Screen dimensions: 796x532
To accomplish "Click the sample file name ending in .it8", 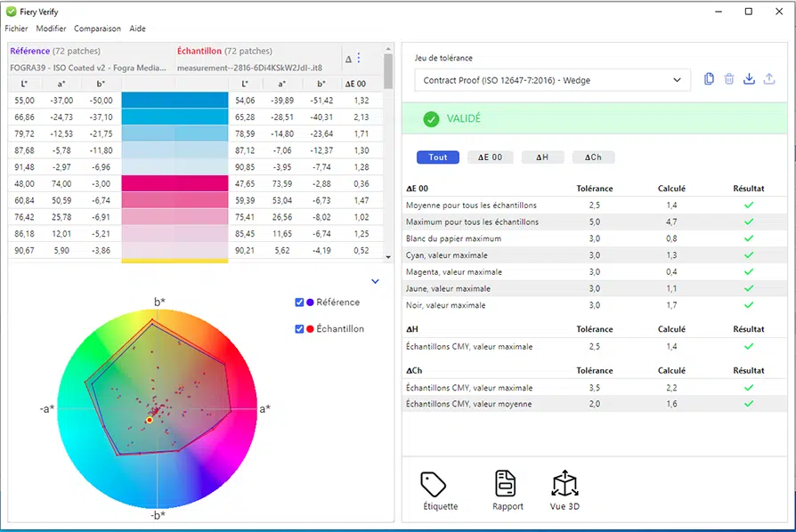I will point(249,68).
